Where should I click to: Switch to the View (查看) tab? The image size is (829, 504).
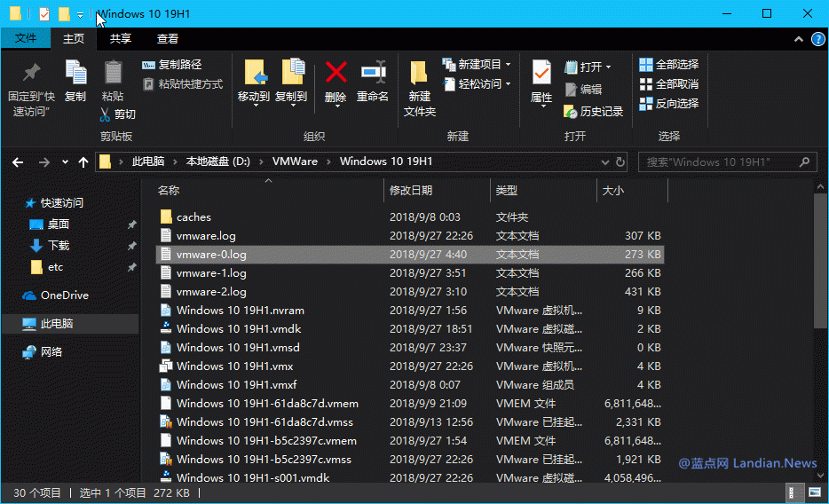click(x=168, y=38)
